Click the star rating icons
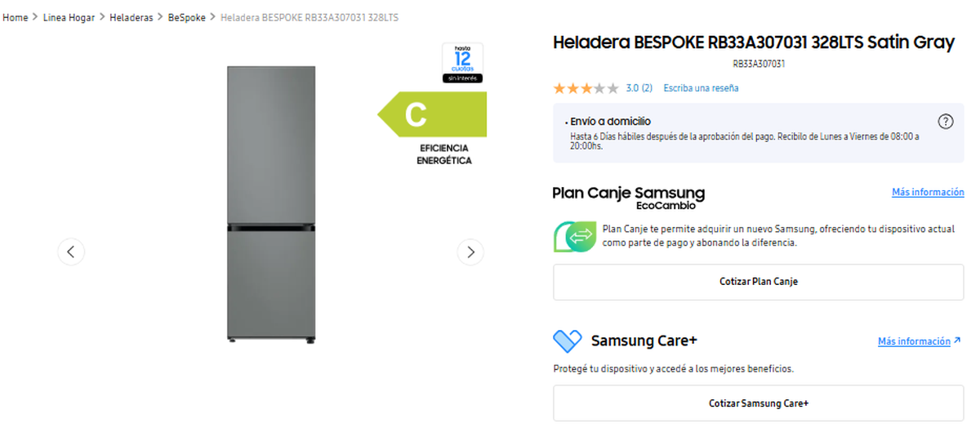 pyautogui.click(x=586, y=88)
